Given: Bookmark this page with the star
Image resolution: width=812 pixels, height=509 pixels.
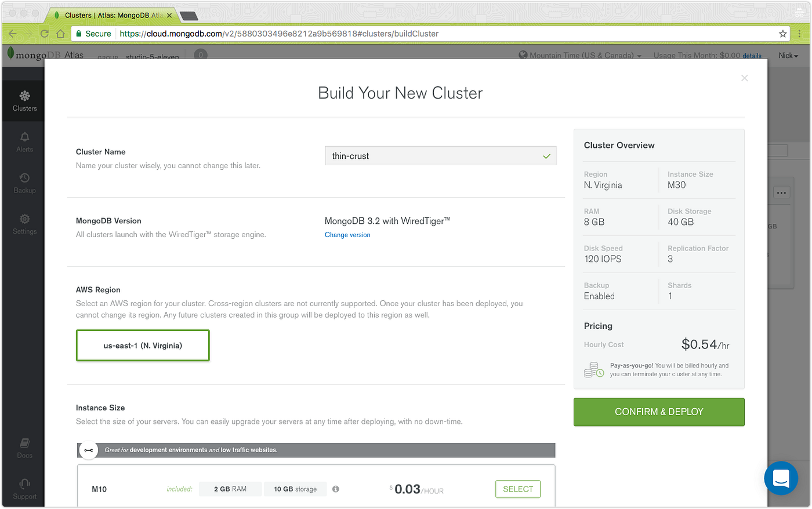Looking at the screenshot, I should tap(782, 34).
